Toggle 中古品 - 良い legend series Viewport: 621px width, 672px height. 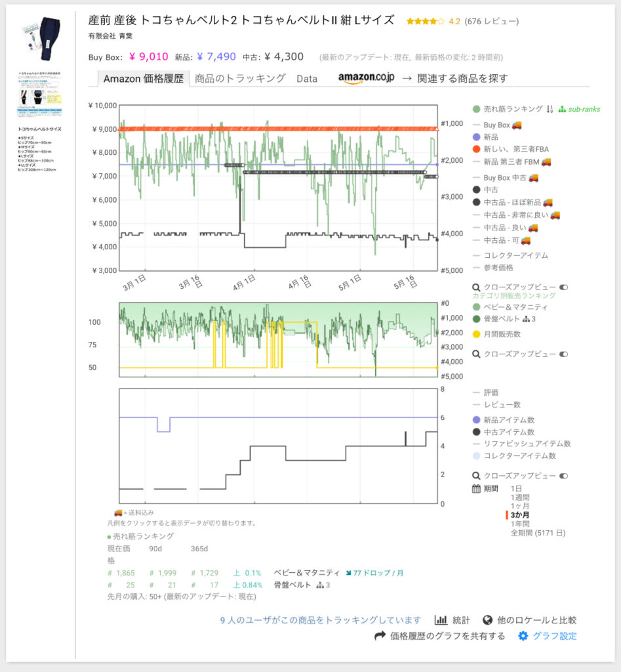click(x=506, y=228)
